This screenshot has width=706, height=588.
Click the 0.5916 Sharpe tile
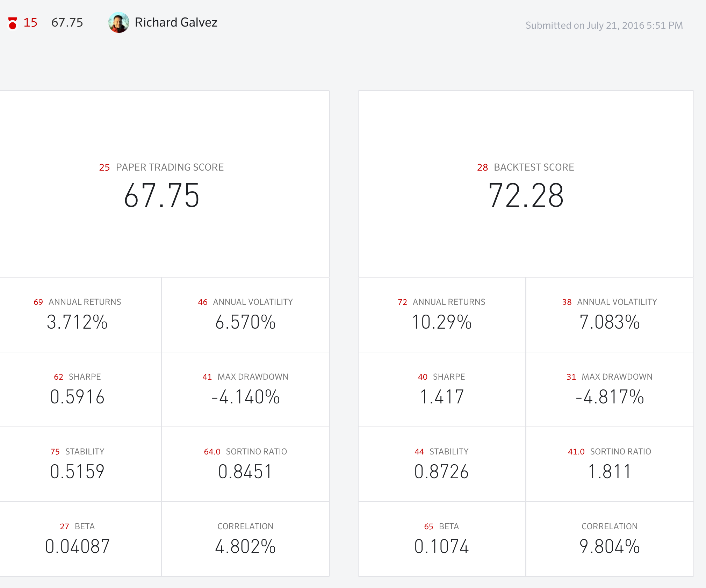pyautogui.click(x=77, y=389)
